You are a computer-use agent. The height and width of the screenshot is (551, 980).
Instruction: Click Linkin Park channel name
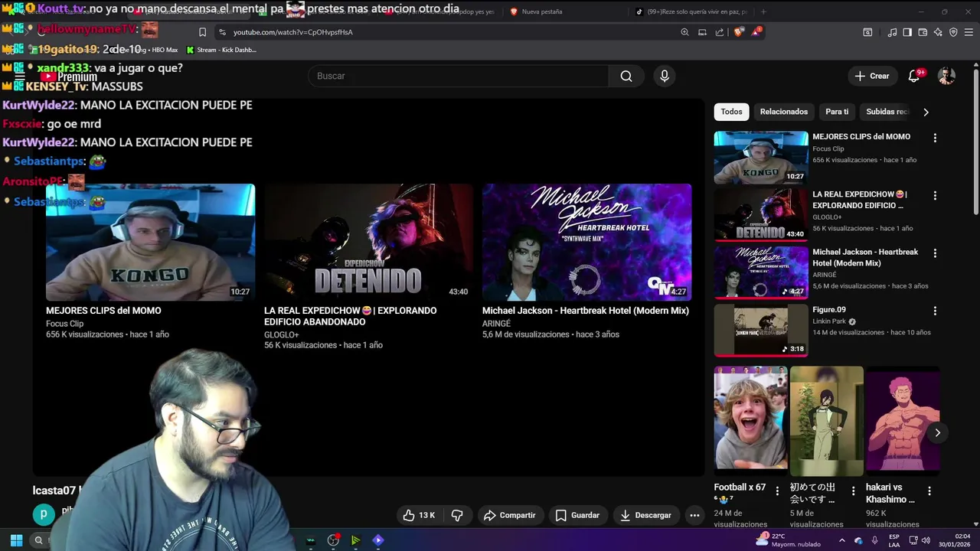pyautogui.click(x=829, y=321)
